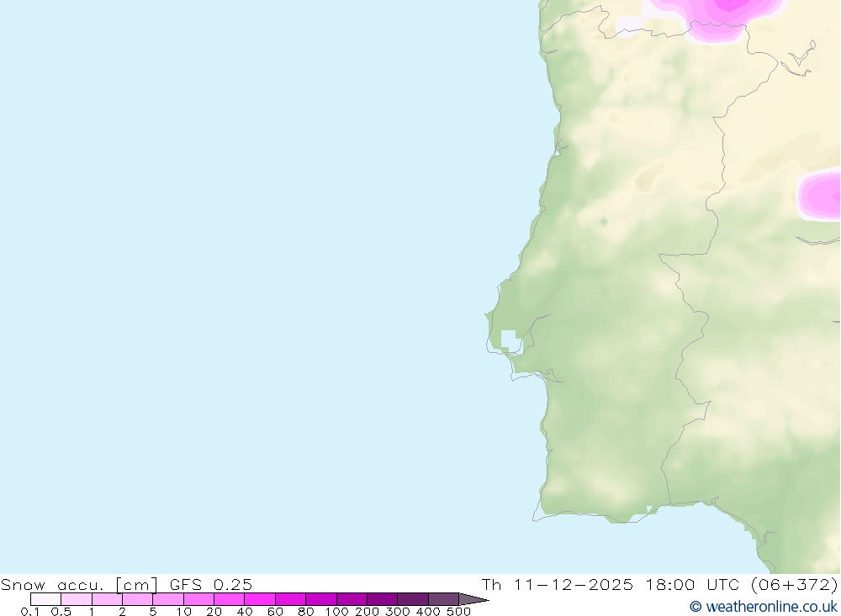The width and height of the screenshot is (841, 616).
Task: Click the legend arrow for values above 500
Action: [473, 599]
